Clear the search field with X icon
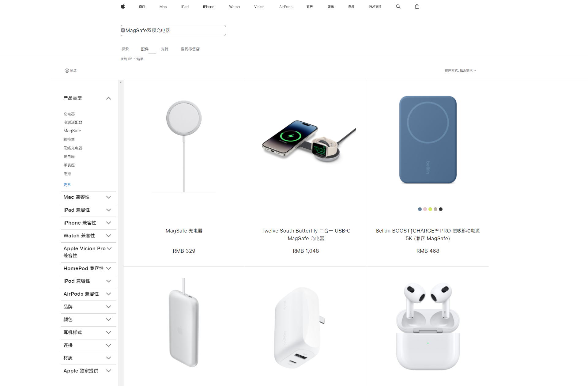The width and height of the screenshot is (588, 386). pos(123,30)
